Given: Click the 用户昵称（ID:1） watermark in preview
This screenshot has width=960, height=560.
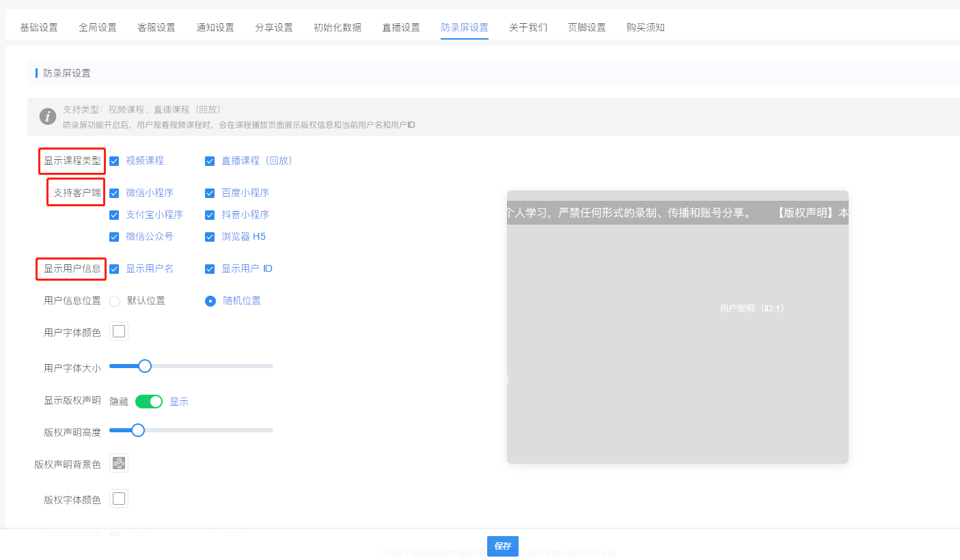Looking at the screenshot, I should [752, 309].
